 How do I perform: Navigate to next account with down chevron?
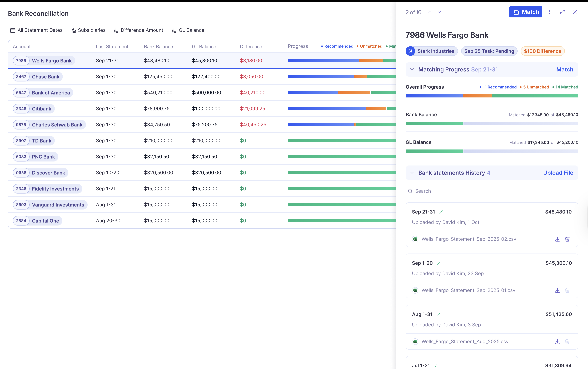439,12
